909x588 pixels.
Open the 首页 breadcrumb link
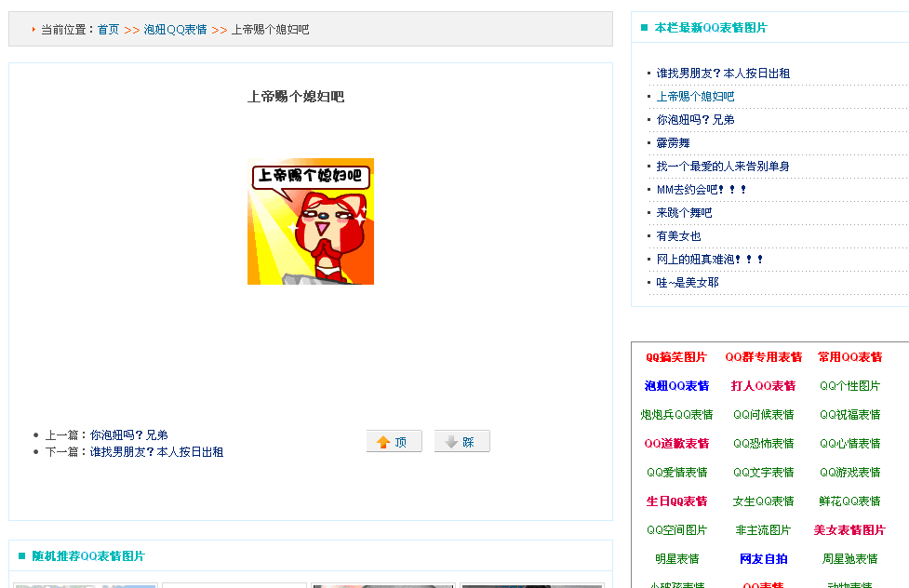109,30
